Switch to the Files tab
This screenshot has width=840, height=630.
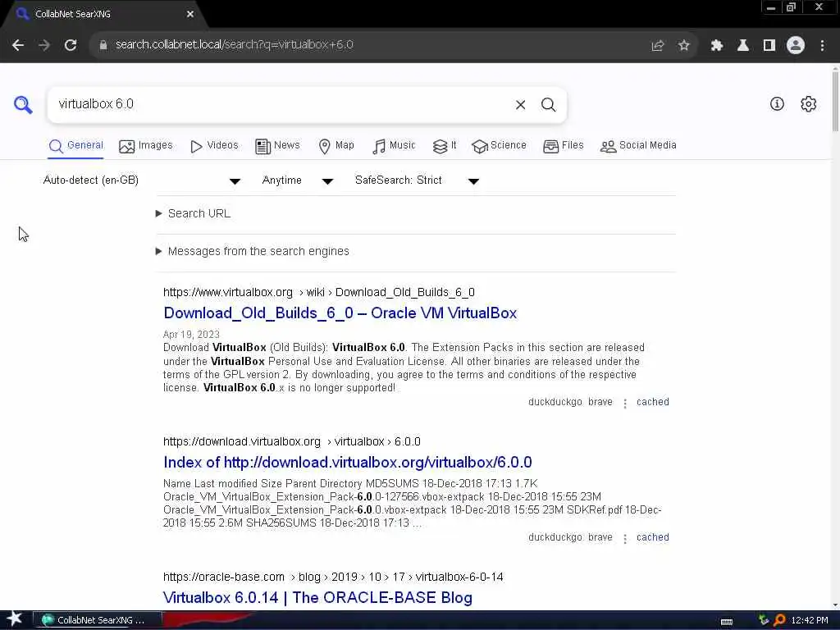[563, 146]
